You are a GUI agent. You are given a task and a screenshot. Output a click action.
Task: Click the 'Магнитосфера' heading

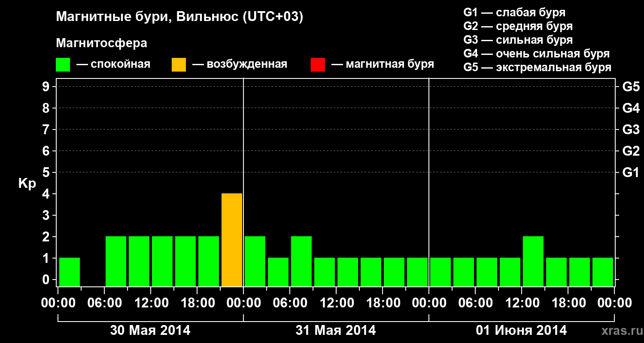point(101,43)
